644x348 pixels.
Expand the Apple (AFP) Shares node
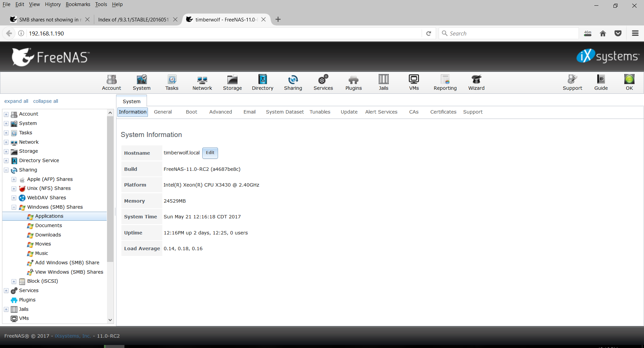point(14,180)
